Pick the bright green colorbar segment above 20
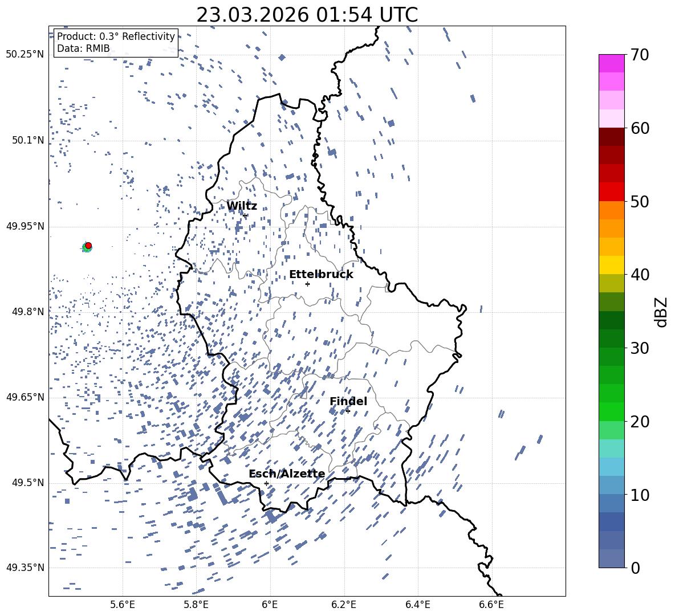This screenshot has height=616, width=675. coord(612,411)
